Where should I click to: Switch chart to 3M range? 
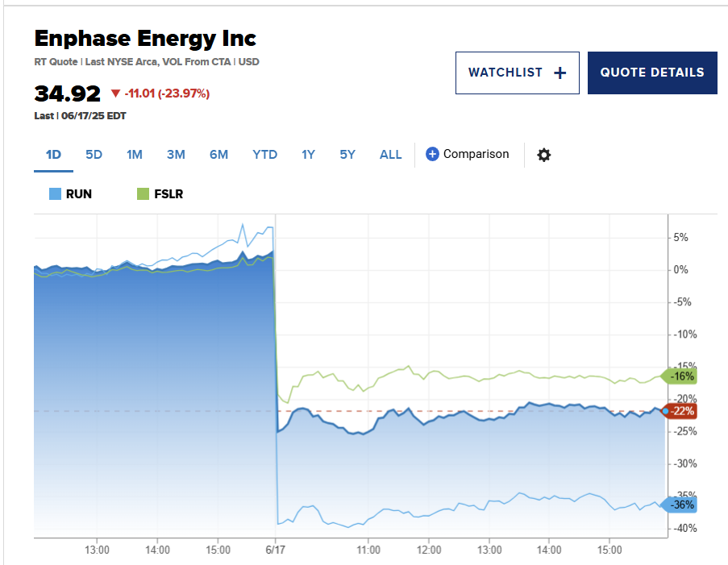coord(176,155)
